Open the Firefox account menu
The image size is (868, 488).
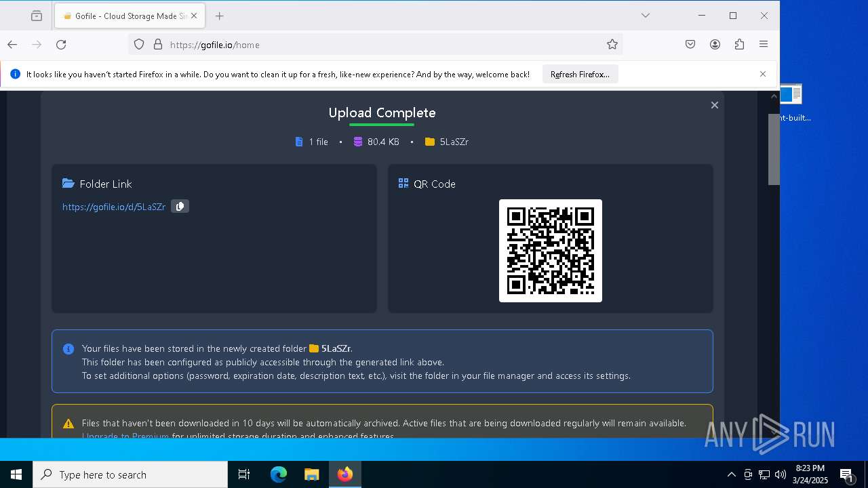pos(715,45)
